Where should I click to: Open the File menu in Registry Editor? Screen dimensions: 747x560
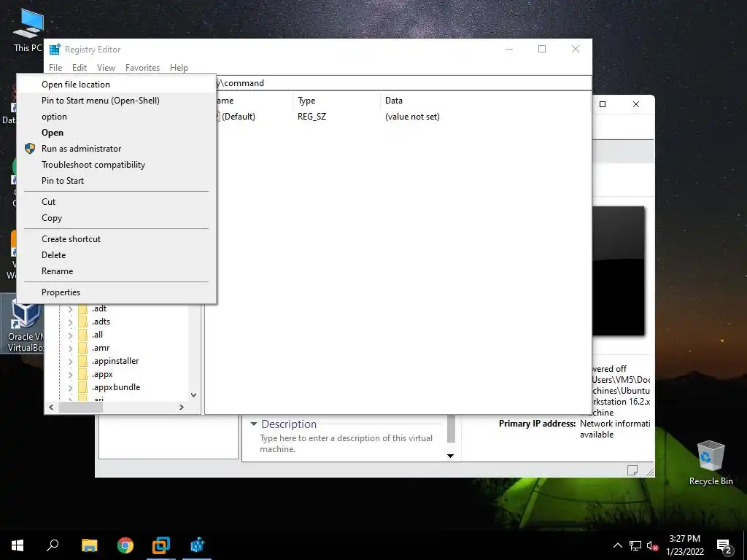pos(55,68)
